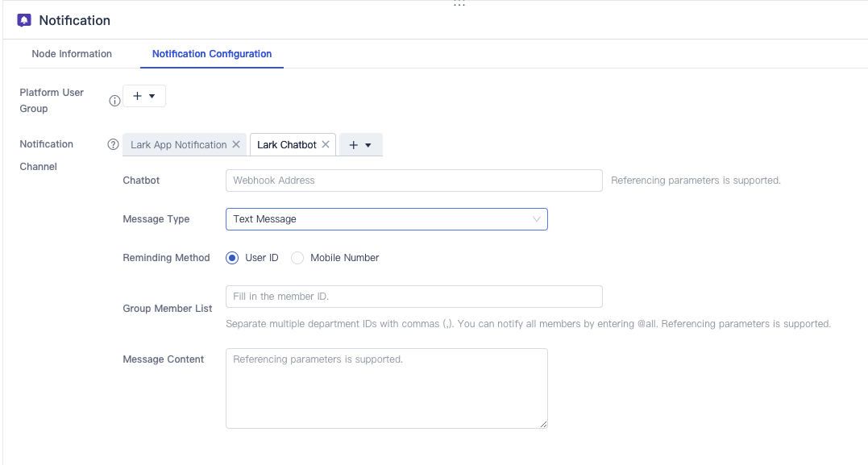Image resolution: width=868 pixels, height=465 pixels.
Task: Open the add notification channel dropdown
Action: [x=360, y=145]
